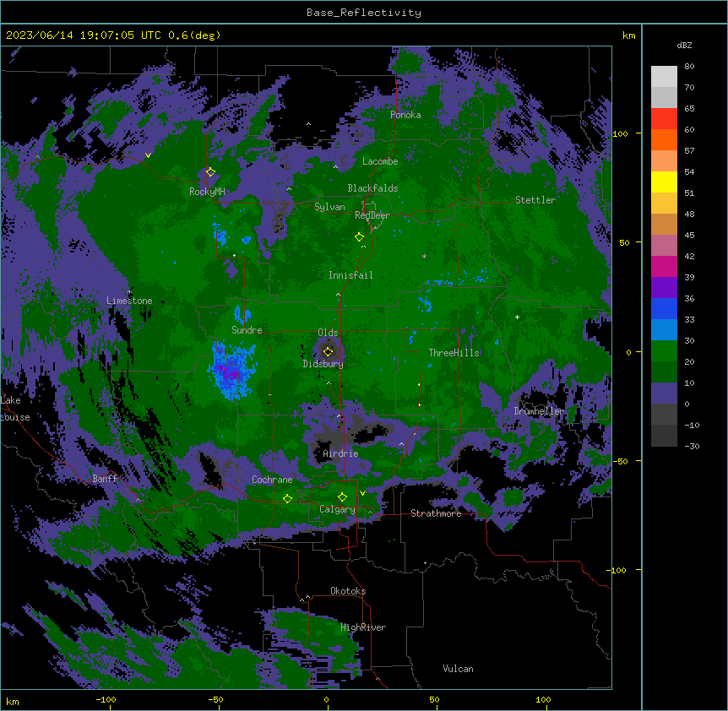The image size is (728, 711).
Task: Click the blue echo cell directly above Sundre
Action: click(242, 314)
